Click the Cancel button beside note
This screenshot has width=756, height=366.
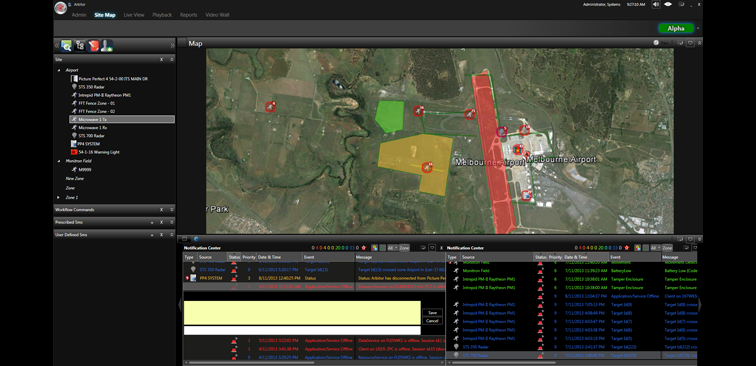click(x=432, y=321)
